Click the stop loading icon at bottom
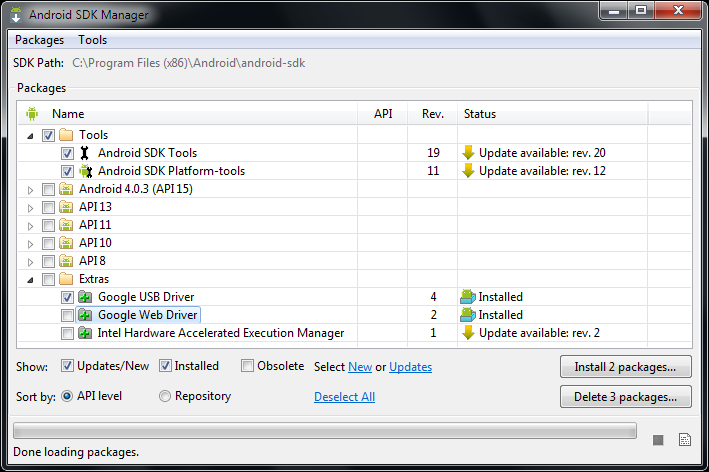This screenshot has height=472, width=709. 658,440
